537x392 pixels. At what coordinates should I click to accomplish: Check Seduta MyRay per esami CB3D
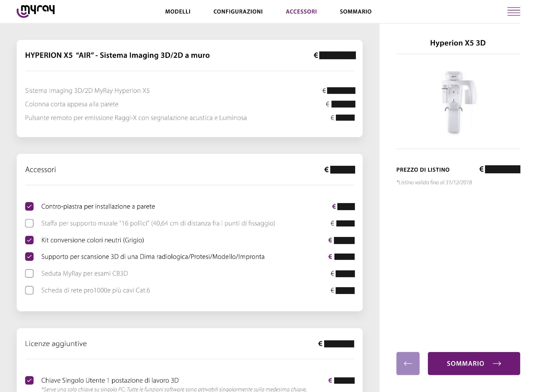pyautogui.click(x=29, y=273)
